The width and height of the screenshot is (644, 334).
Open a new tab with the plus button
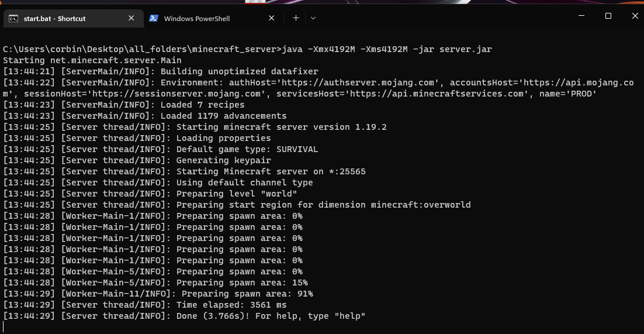point(296,18)
